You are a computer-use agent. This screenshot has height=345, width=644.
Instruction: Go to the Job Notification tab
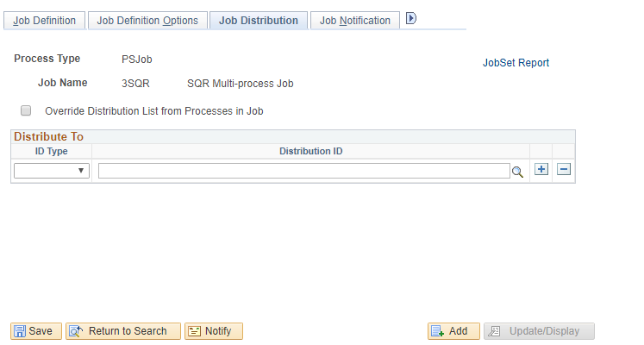(354, 21)
